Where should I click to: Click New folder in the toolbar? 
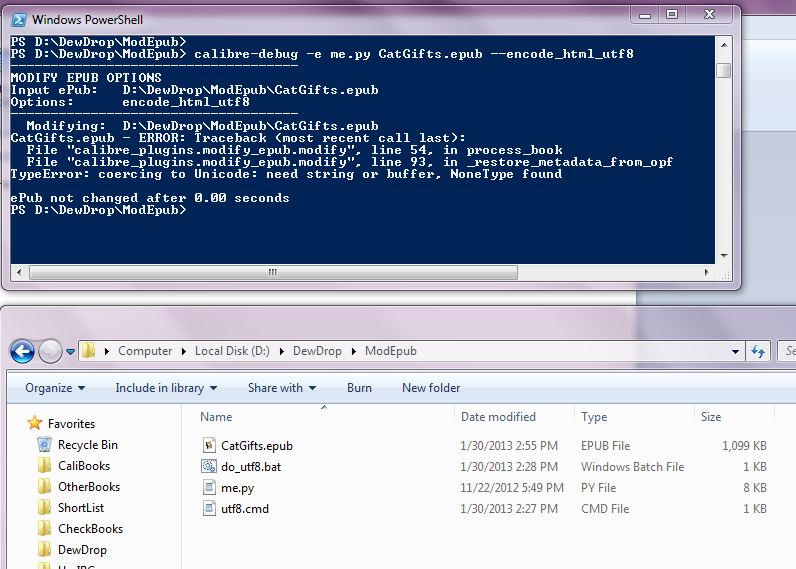click(x=431, y=388)
